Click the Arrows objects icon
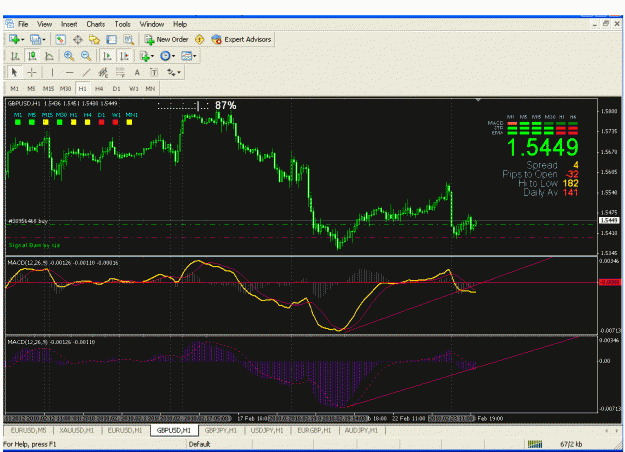 pyautogui.click(x=171, y=73)
